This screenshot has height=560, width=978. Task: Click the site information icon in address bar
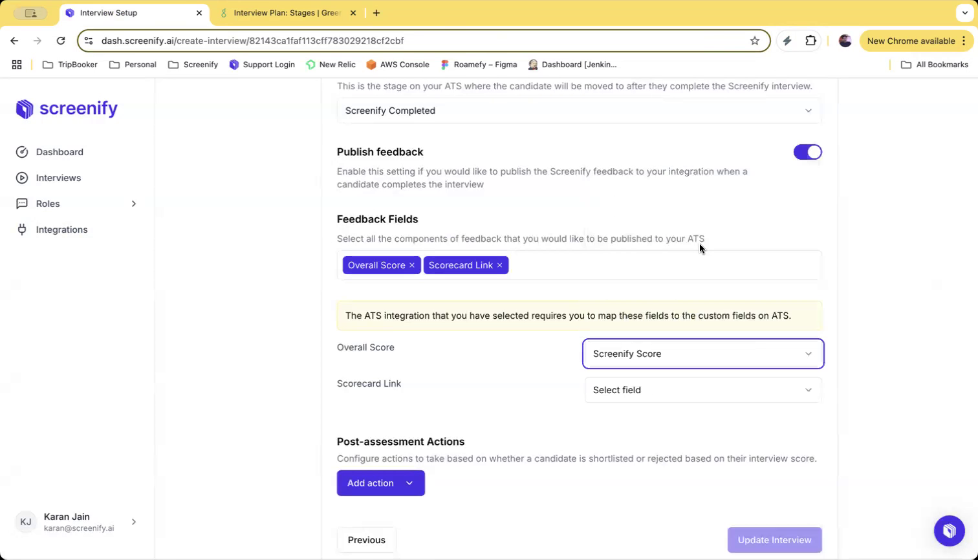tap(89, 41)
